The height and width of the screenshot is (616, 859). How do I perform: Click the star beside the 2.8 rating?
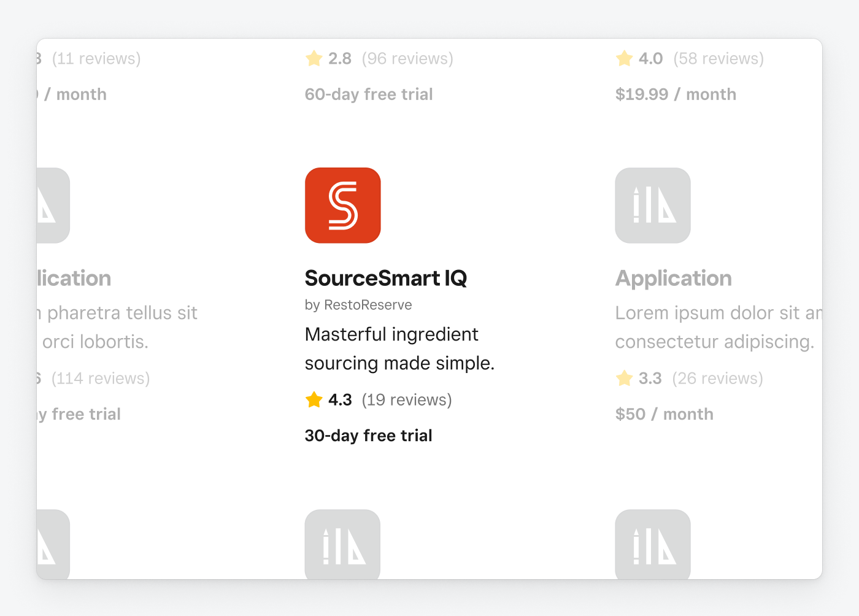coord(314,58)
